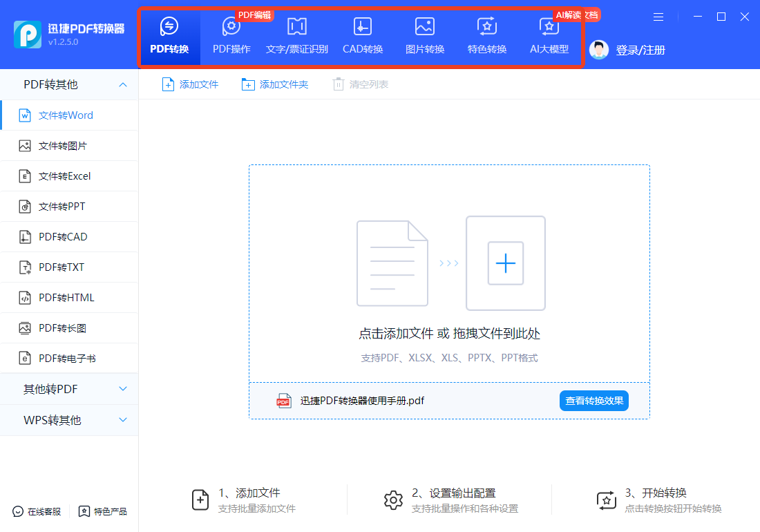The height and width of the screenshot is (532, 760).
Task: Click the 清空列表 trash icon
Action: click(x=339, y=84)
